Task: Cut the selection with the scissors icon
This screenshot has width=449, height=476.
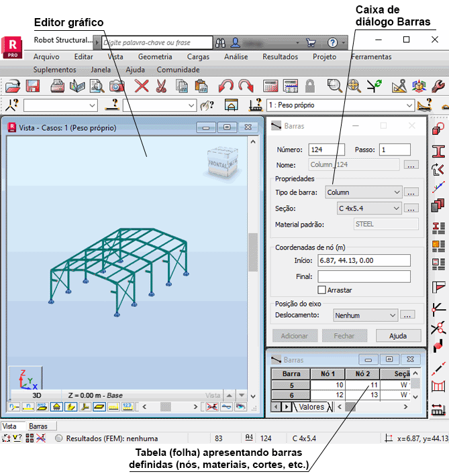Action: tap(161, 86)
